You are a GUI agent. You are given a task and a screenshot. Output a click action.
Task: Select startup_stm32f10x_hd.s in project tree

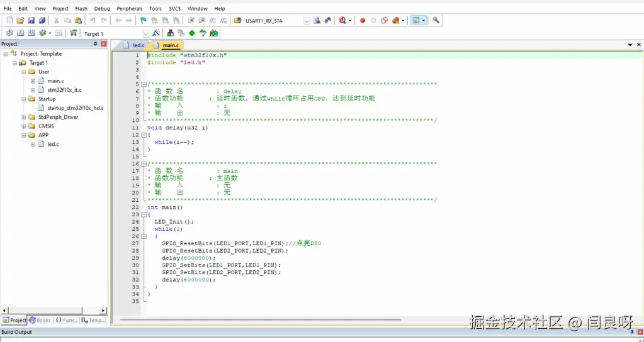75,108
